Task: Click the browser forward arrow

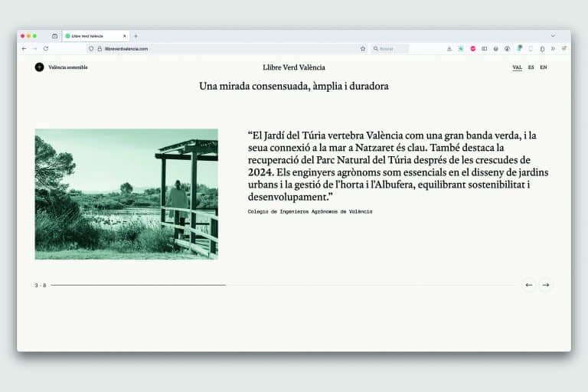Action: tap(35, 49)
